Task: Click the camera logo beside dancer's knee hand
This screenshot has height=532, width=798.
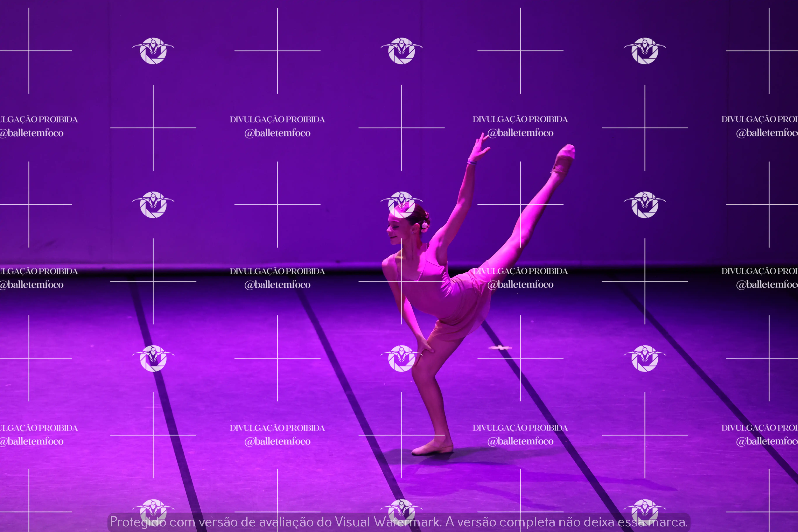Action: point(401,358)
